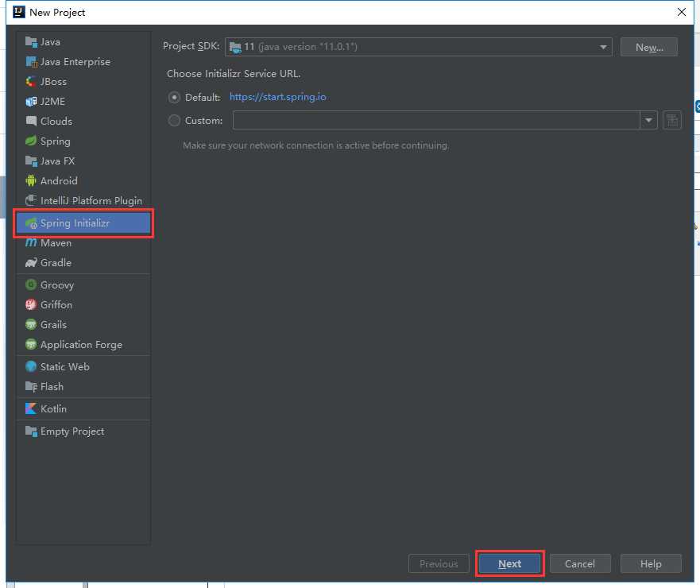
Task: Select Java FX list entry label
Action: pos(57,161)
